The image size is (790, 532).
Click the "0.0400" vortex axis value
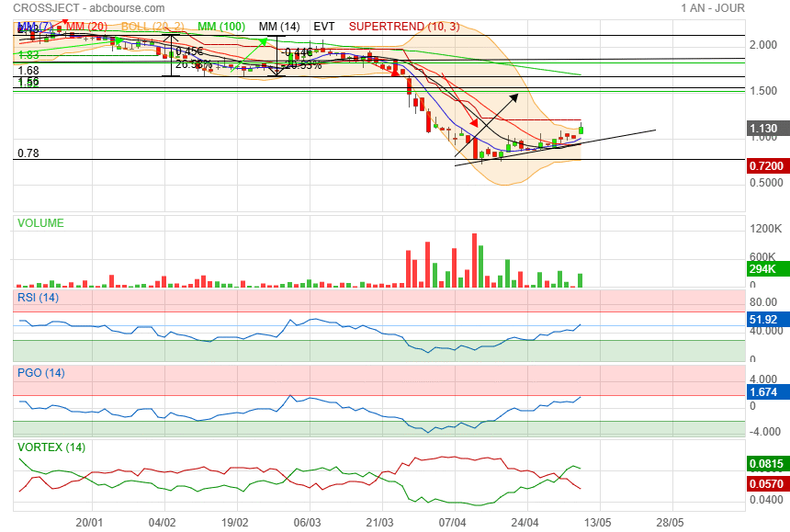pos(766,500)
